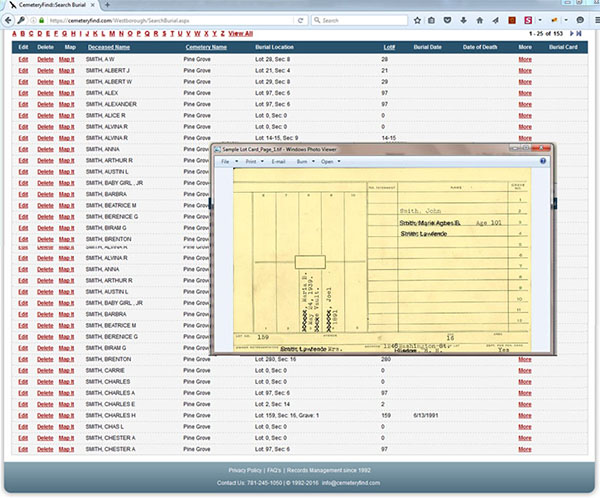Open the browser hamburger menu
This screenshot has height=498, width=600.
coord(597,20)
